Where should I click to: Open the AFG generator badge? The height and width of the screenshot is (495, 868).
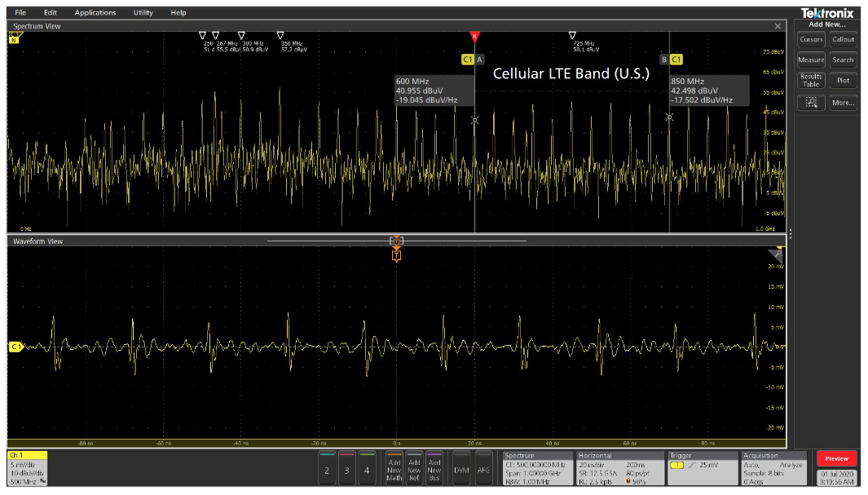[483, 468]
